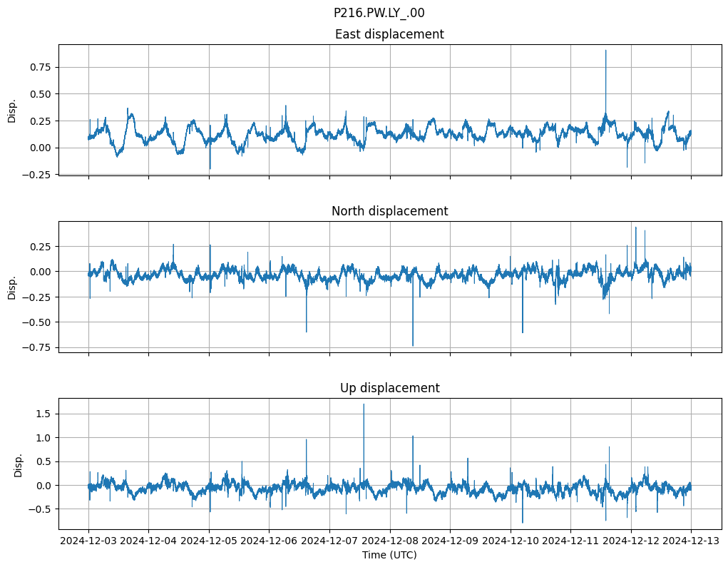Screen dimensions: 728x567
Task: Select the 2024-12-10 date tick label
Action: pos(511,541)
